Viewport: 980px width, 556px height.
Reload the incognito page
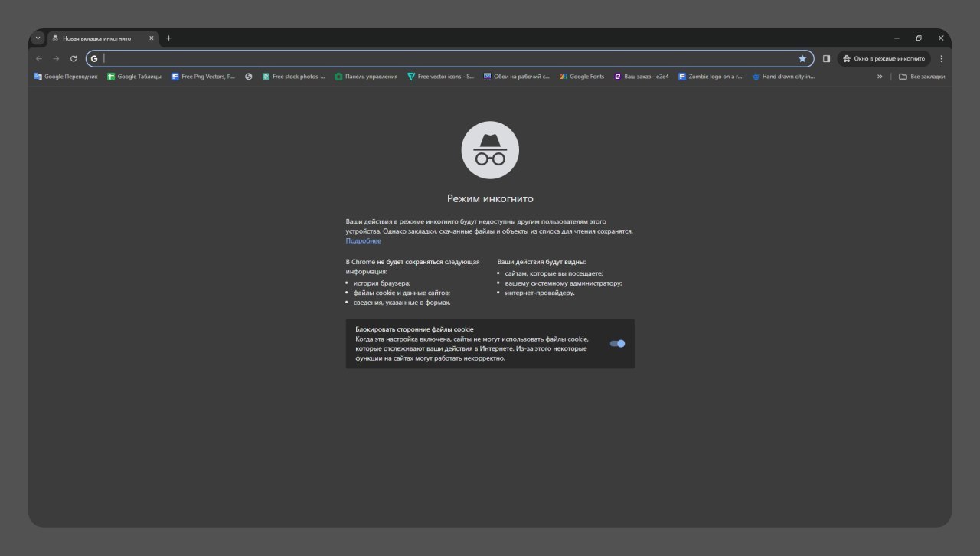point(73,58)
